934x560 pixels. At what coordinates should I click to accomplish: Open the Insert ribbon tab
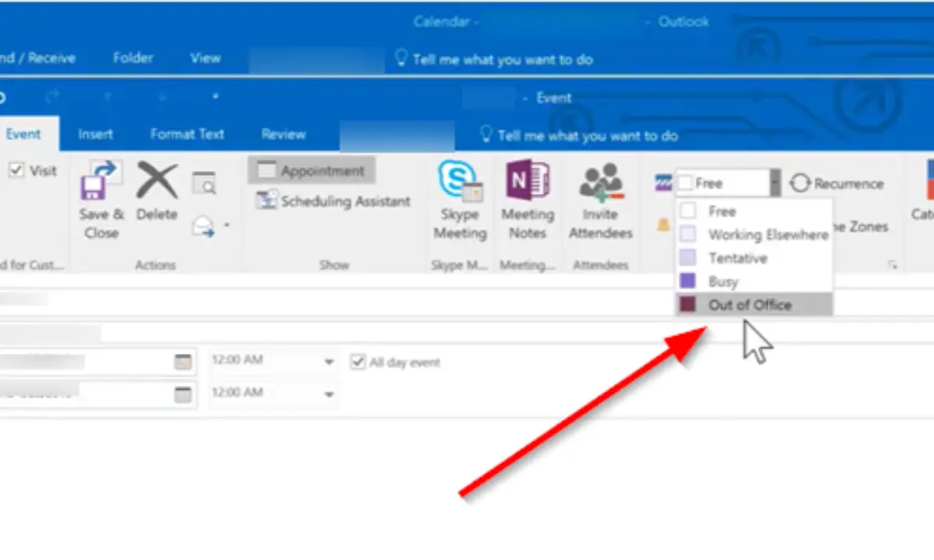click(x=96, y=135)
